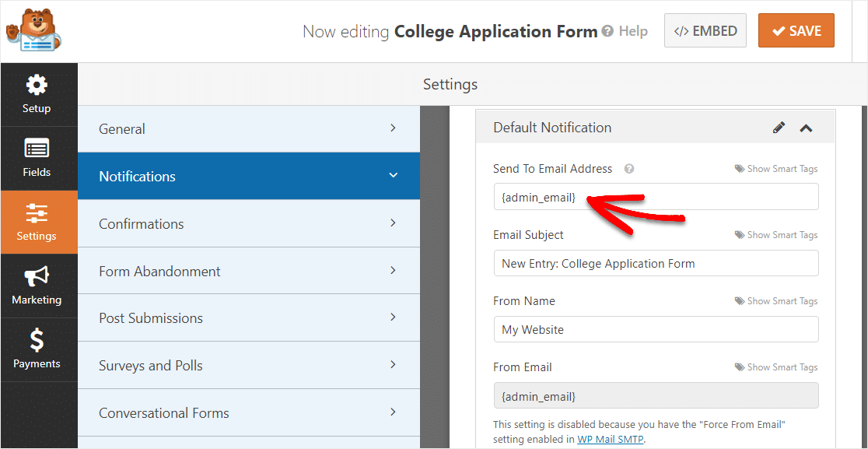Open the Confirmations settings item

pos(249,223)
